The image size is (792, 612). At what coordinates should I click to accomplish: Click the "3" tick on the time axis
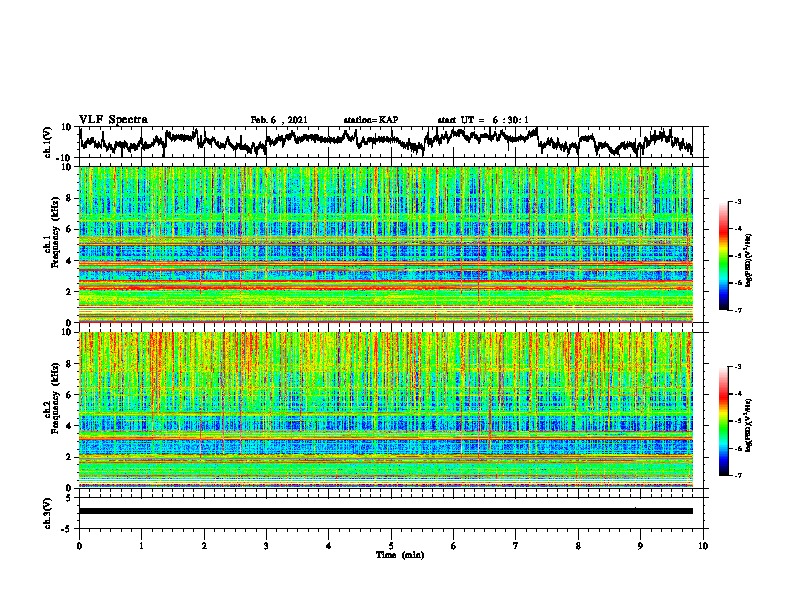click(266, 546)
